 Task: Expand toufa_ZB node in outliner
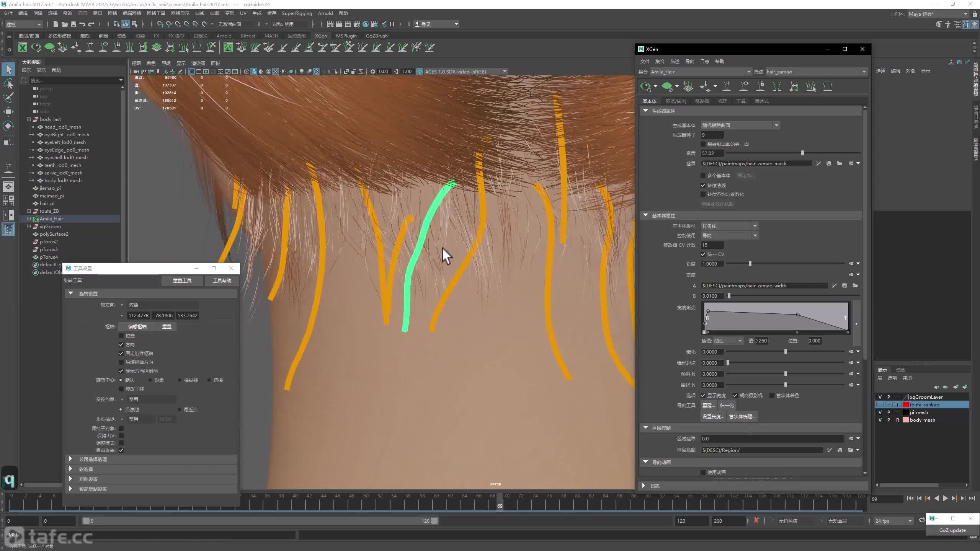[29, 211]
